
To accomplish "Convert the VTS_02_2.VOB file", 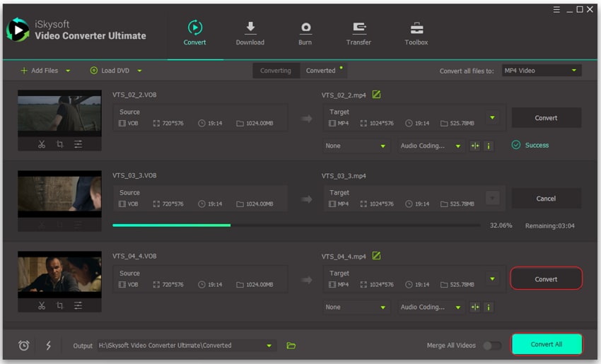I will (546, 117).
